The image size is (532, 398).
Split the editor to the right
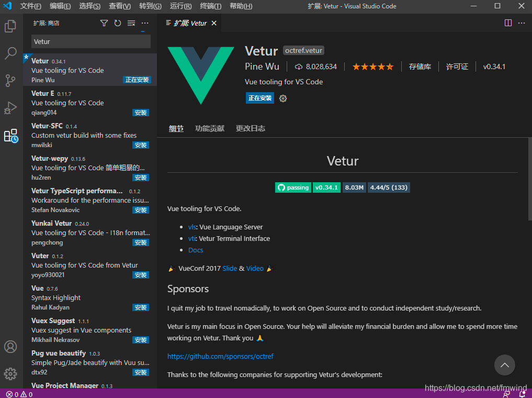(508, 23)
